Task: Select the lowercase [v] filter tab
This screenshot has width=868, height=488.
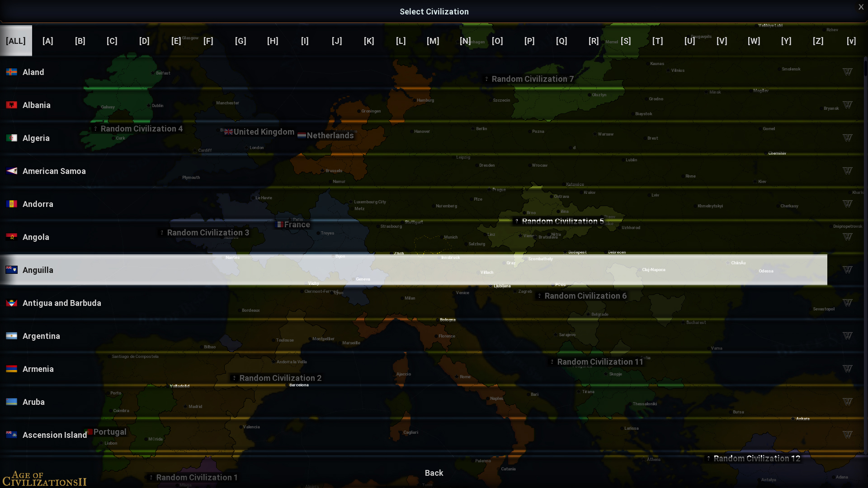Action: point(851,41)
